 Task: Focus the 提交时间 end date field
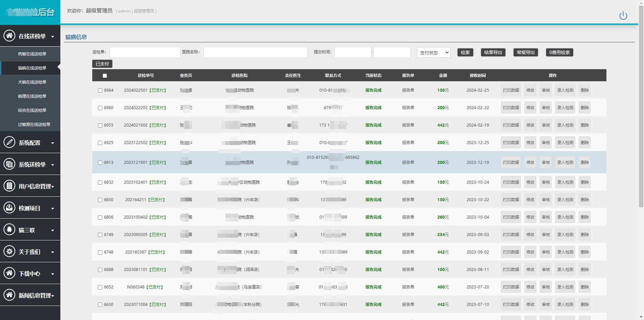tap(392, 52)
